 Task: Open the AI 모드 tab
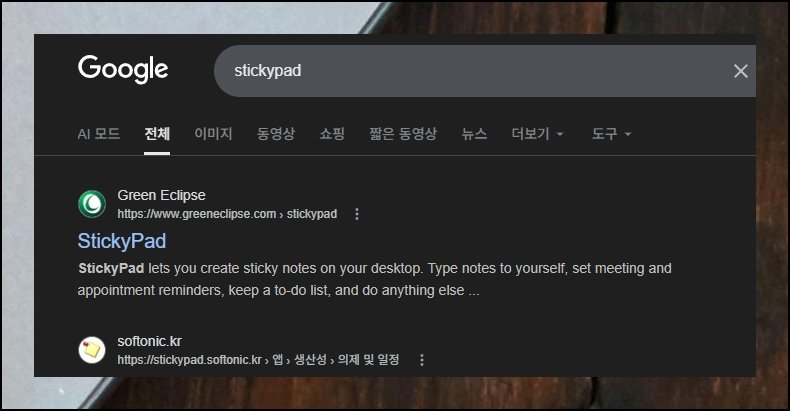(99, 134)
